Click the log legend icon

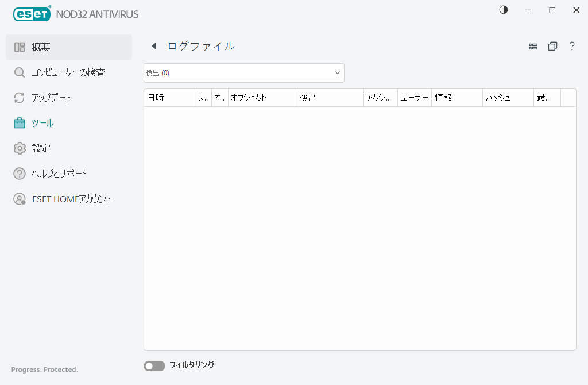[533, 46]
